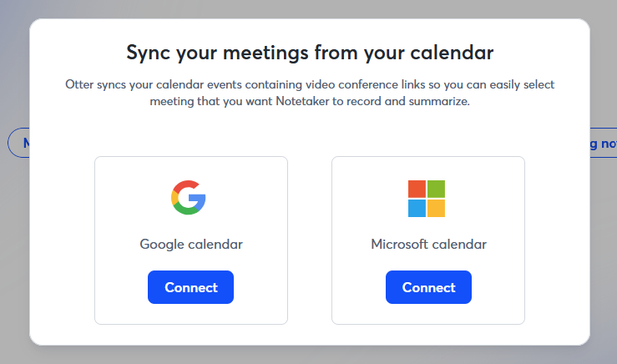Screen dimensions: 617x364
Task: Select the Microsoft calendar label
Action: pos(428,245)
